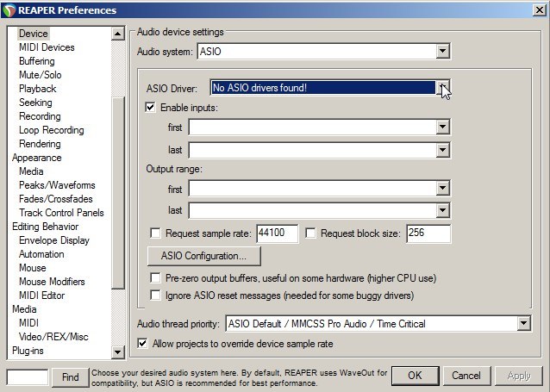Toggle Allow projects to override sample rate
This screenshot has width=550, height=392.
tap(143, 343)
